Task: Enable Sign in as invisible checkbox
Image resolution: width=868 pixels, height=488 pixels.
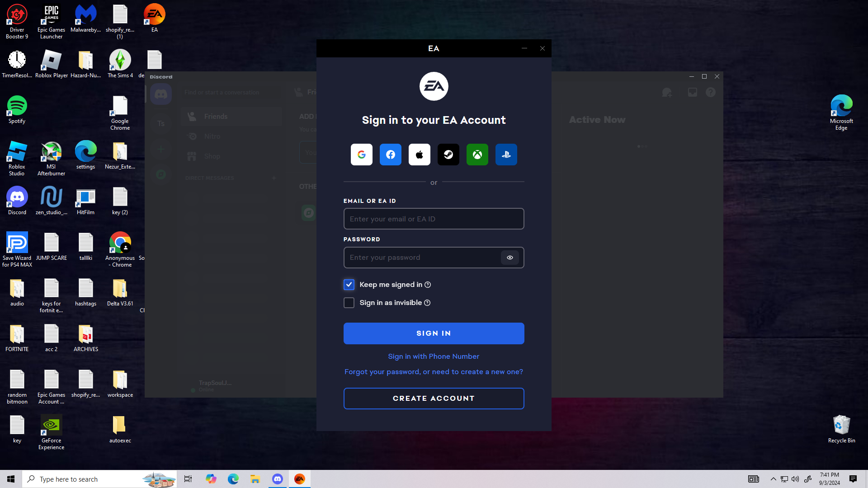Action: click(349, 303)
